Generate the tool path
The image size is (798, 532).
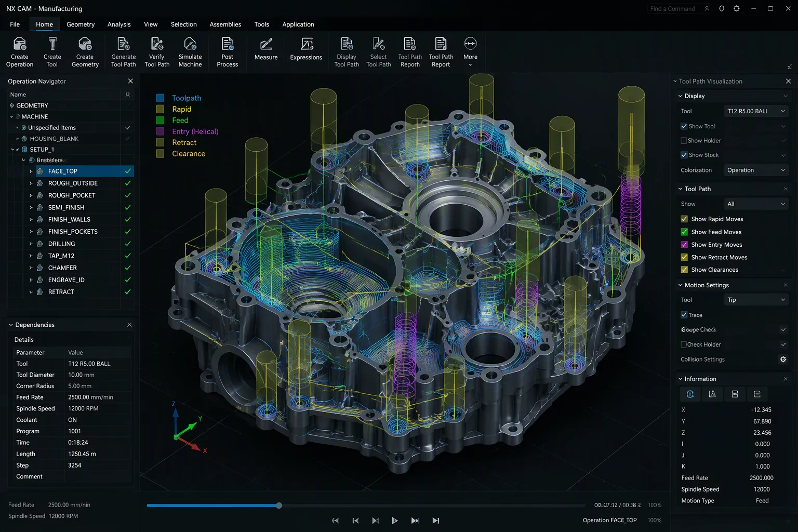pos(124,52)
